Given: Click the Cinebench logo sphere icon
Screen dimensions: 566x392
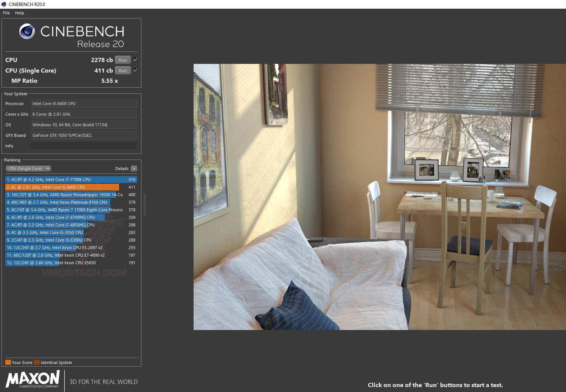Looking at the screenshot, I should (x=27, y=31).
